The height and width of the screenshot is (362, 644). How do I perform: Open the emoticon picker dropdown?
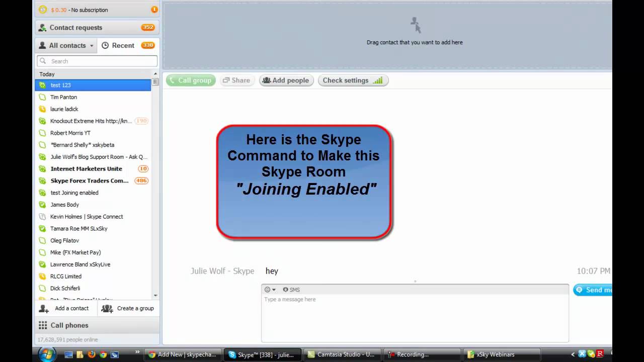click(x=270, y=290)
